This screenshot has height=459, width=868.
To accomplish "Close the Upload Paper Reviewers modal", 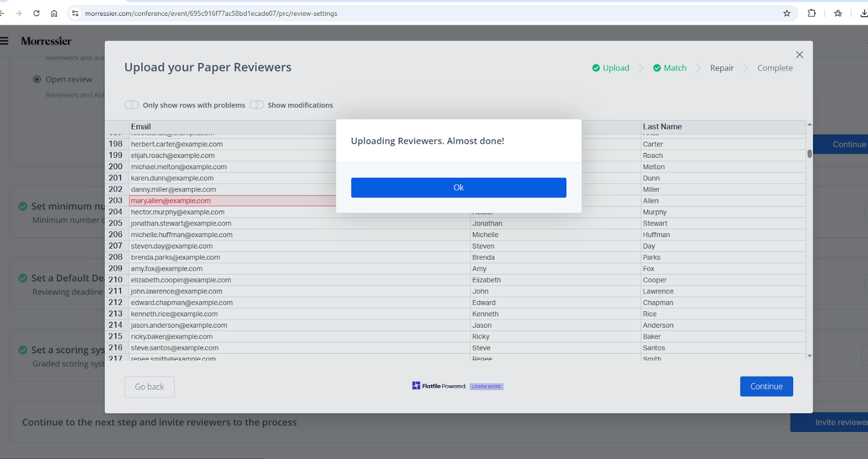I will click(799, 55).
